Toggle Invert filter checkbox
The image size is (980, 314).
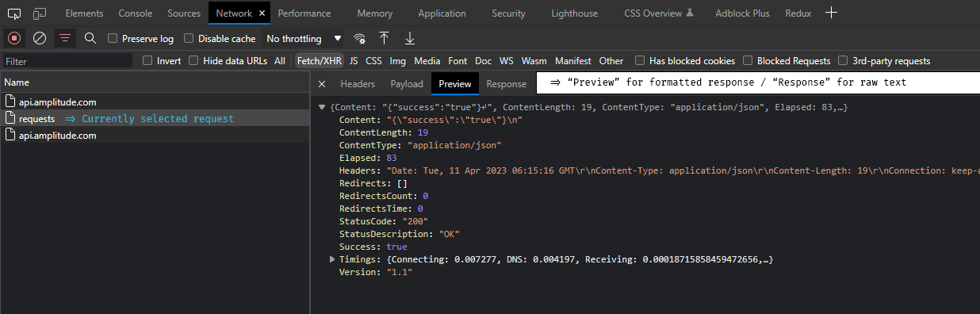pos(147,60)
